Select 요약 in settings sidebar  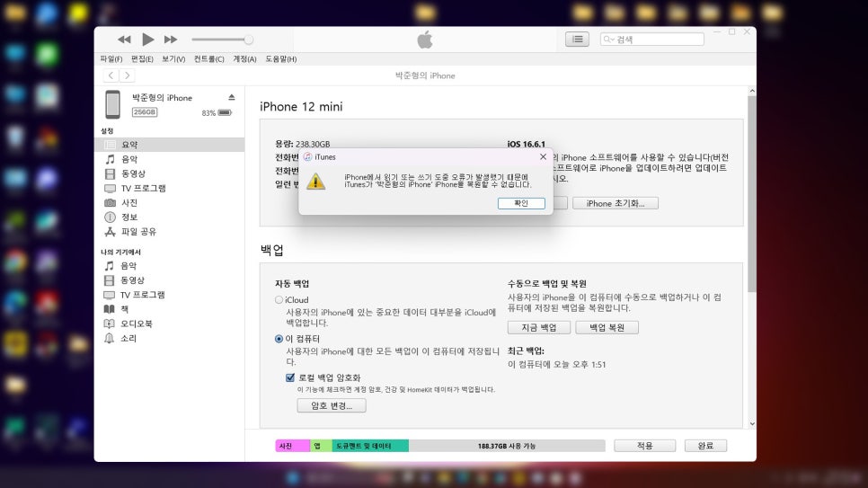170,145
